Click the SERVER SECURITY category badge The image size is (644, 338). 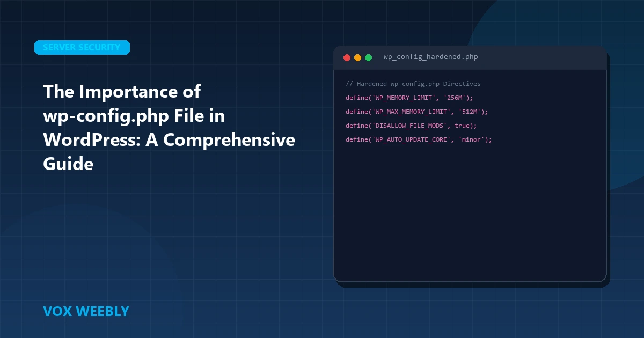(x=82, y=47)
